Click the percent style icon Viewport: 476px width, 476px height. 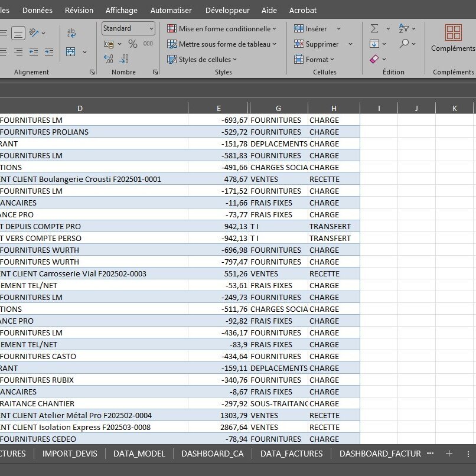point(133,44)
